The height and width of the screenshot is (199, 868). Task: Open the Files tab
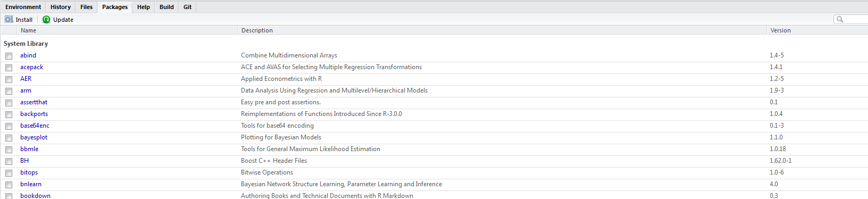click(x=87, y=7)
